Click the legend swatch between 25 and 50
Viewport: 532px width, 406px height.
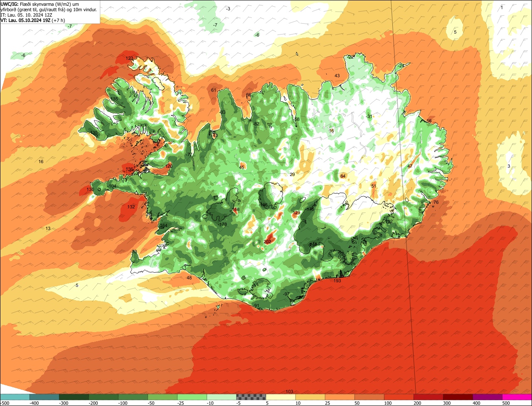point(340,397)
